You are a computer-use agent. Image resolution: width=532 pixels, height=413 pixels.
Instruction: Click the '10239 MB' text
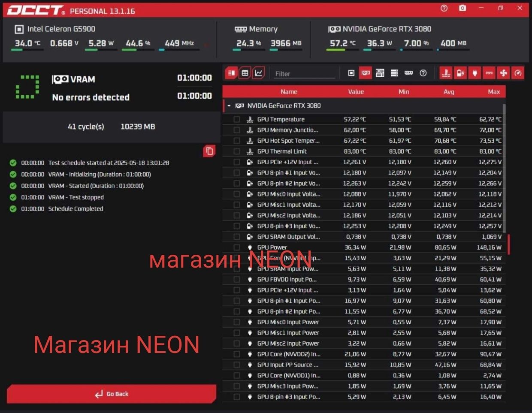(138, 127)
